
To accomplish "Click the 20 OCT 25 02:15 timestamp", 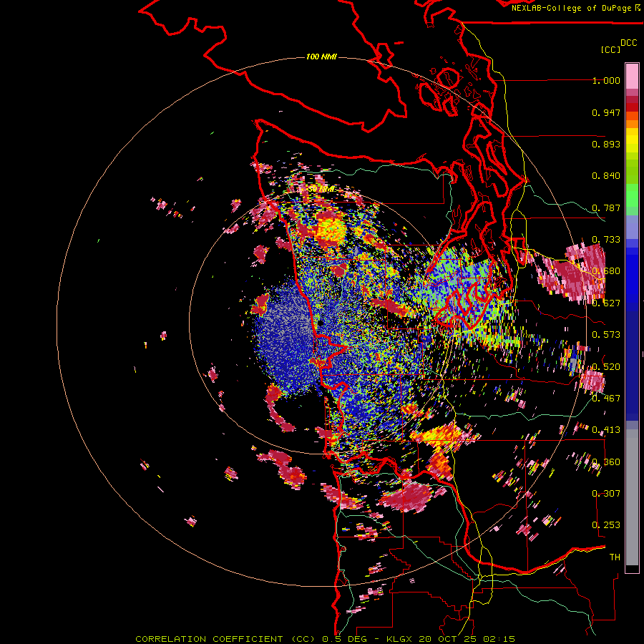I will (x=467, y=639).
